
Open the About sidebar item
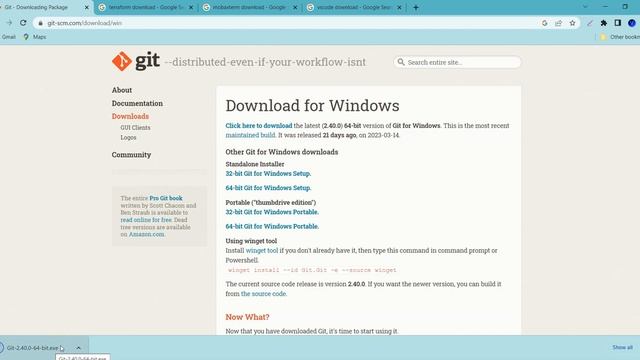(x=122, y=90)
